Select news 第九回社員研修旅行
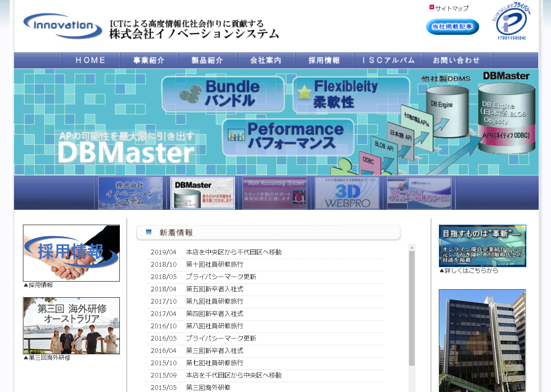This screenshot has width=551, height=392. point(215,302)
